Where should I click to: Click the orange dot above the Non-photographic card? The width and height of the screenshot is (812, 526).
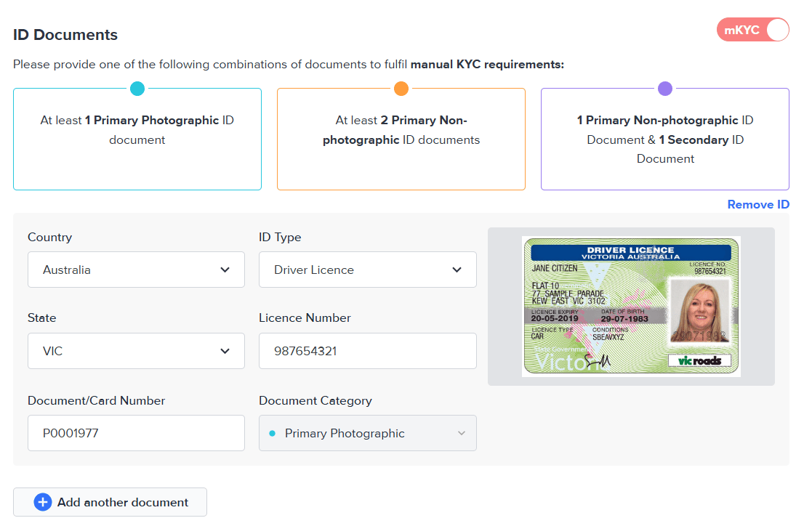pos(401,88)
